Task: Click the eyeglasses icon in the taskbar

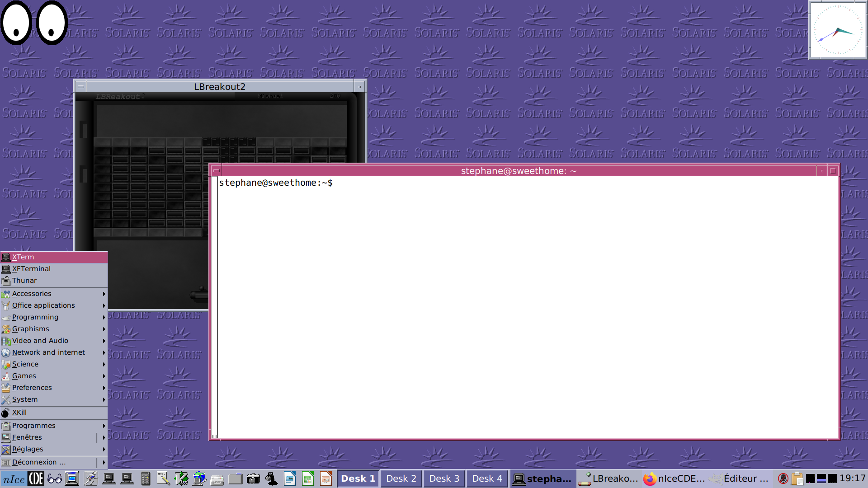Action: (x=55, y=479)
